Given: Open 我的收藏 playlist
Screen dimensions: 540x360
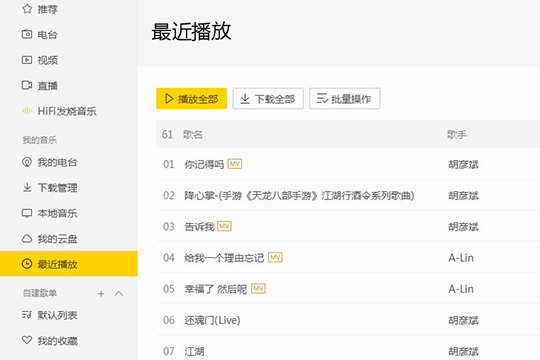Looking at the screenshot, I should pos(57,341).
